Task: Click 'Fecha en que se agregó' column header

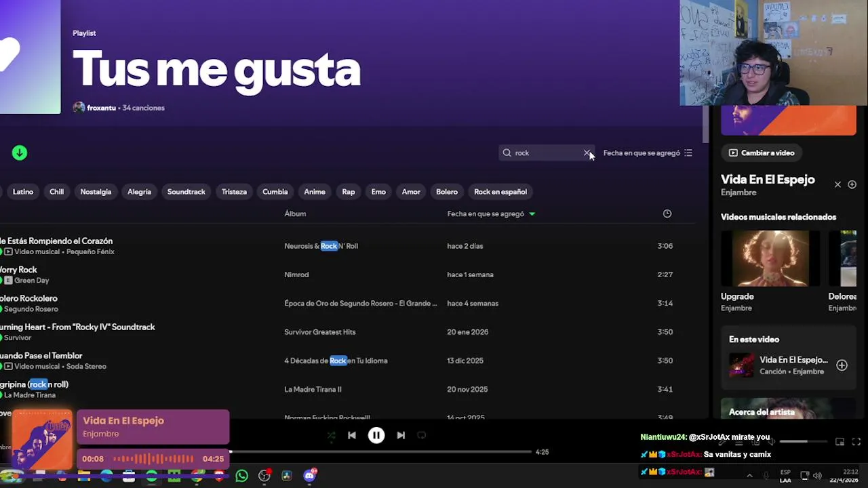Action: click(x=486, y=213)
